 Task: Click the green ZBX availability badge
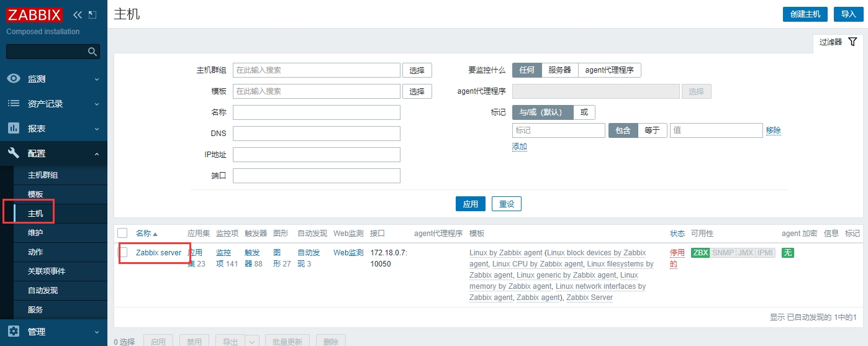[x=700, y=253]
